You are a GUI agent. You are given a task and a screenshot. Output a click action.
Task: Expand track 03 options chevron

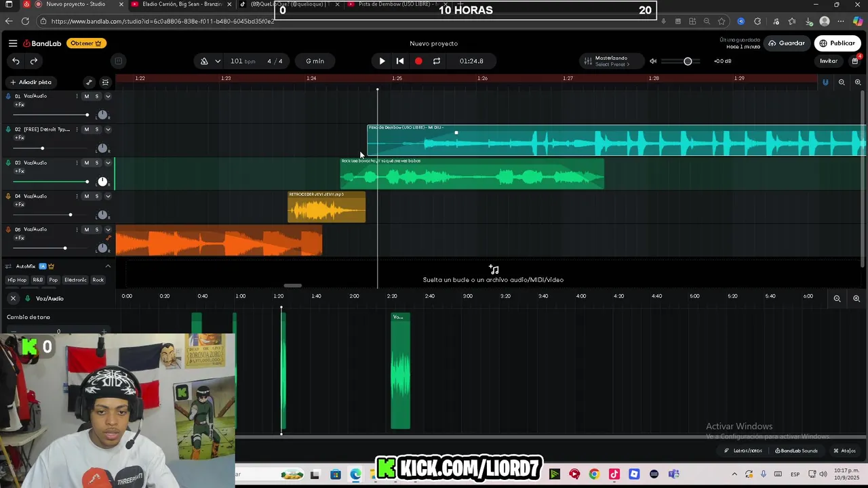coord(107,163)
